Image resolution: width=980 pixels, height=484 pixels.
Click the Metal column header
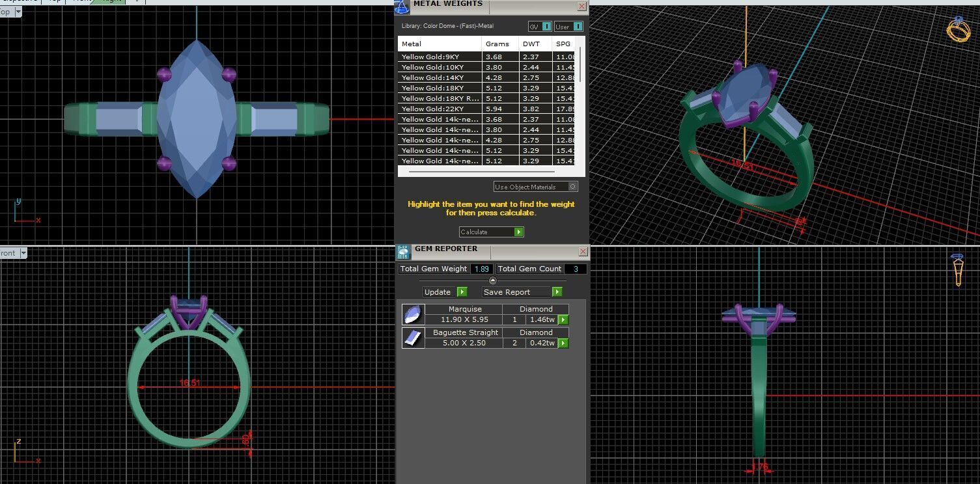pos(440,44)
